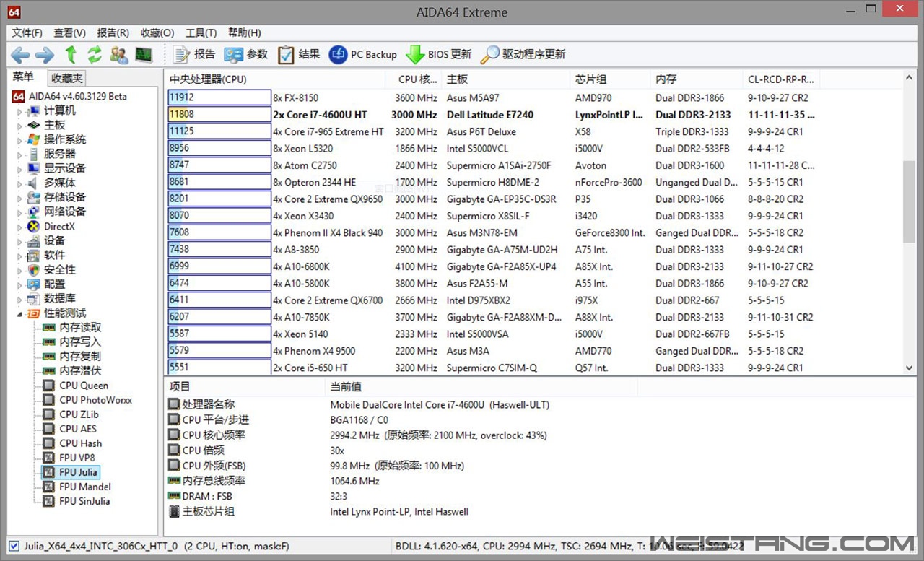This screenshot has height=561, width=924.
Task: Select the 内存复制 benchmark
Action: point(79,356)
